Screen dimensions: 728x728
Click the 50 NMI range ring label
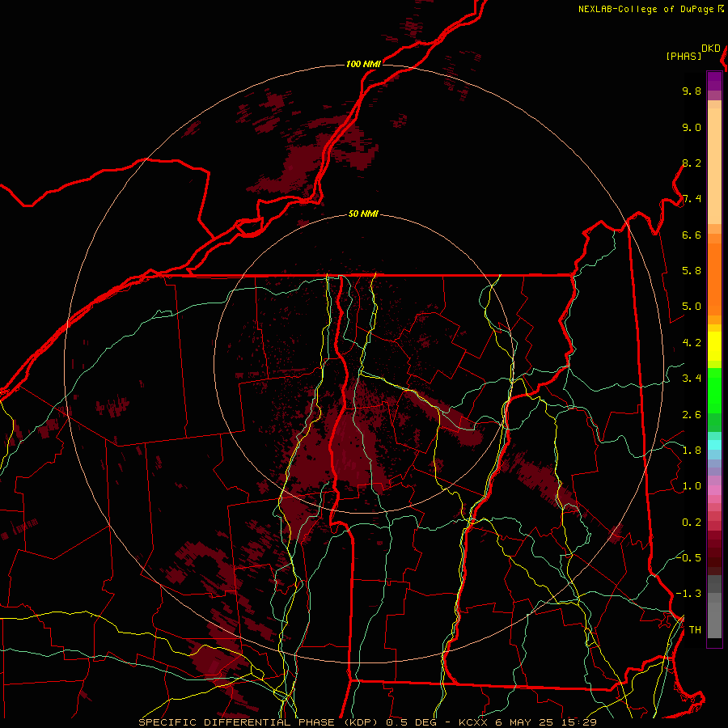363,214
